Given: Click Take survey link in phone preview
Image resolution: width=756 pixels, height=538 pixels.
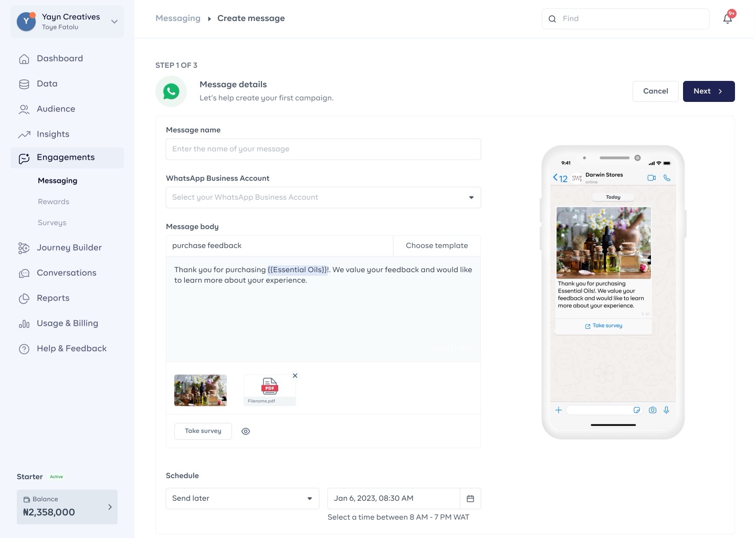Looking at the screenshot, I should 604,326.
